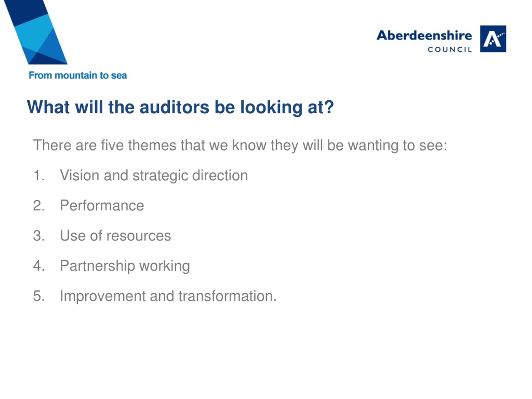Select the Use of resources item
The height and width of the screenshot is (399, 532).
coord(116,235)
